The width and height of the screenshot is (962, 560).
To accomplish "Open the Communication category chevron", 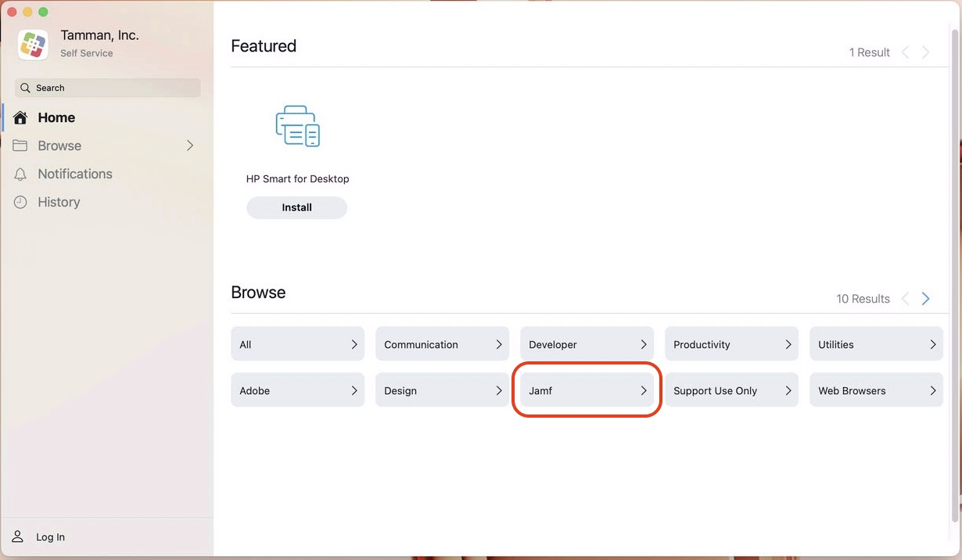I will [x=499, y=344].
